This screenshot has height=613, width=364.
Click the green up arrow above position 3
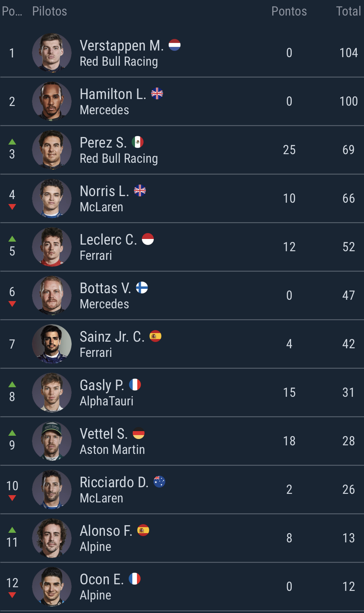pyautogui.click(x=12, y=142)
